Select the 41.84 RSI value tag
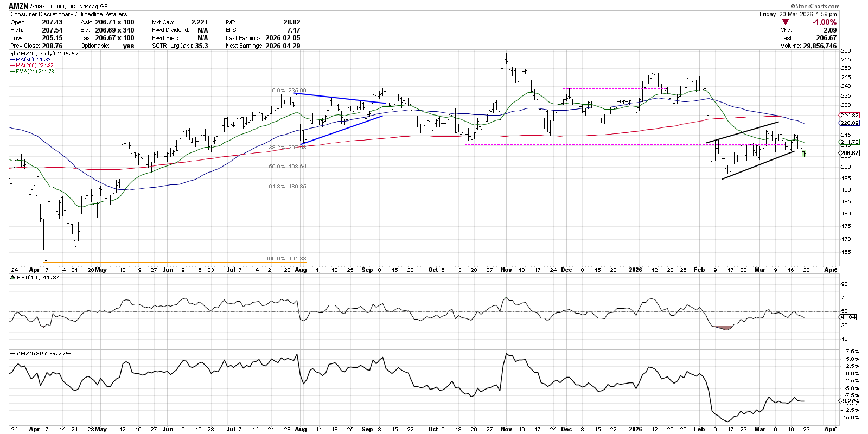 (849, 317)
